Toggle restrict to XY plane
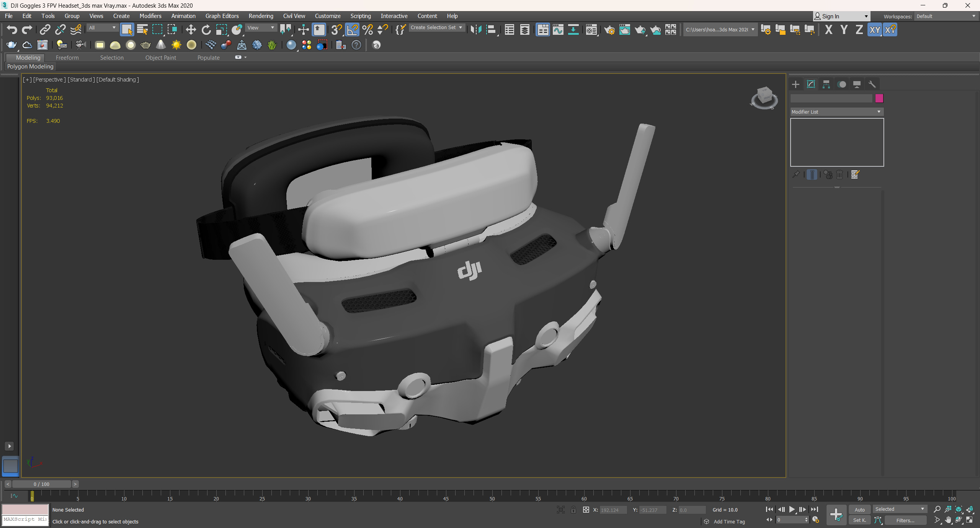Viewport: 980px width, 528px height. [x=874, y=29]
